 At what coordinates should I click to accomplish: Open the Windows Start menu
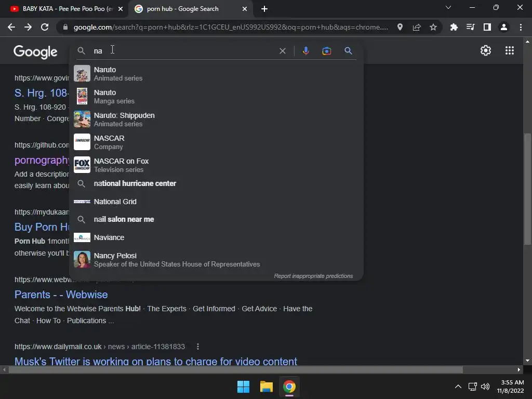pyautogui.click(x=243, y=387)
